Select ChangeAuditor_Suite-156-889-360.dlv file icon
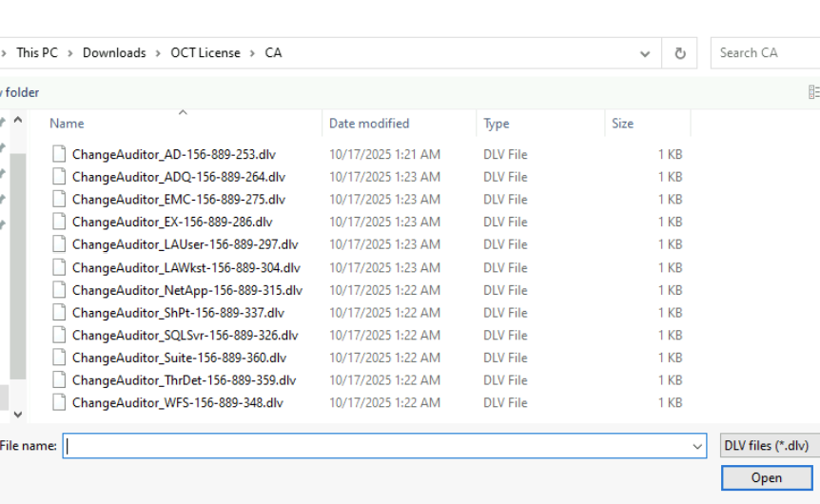 pos(59,358)
